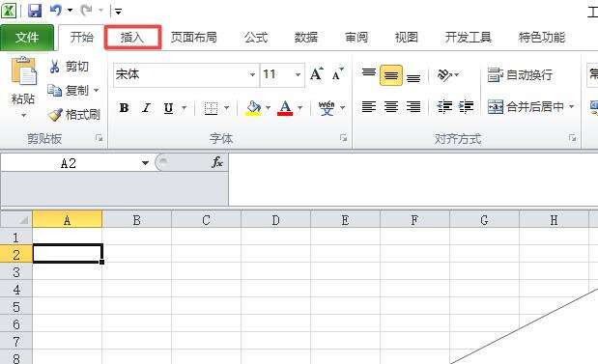Click into the formula bar
This screenshot has width=598, height=364.
point(413,180)
